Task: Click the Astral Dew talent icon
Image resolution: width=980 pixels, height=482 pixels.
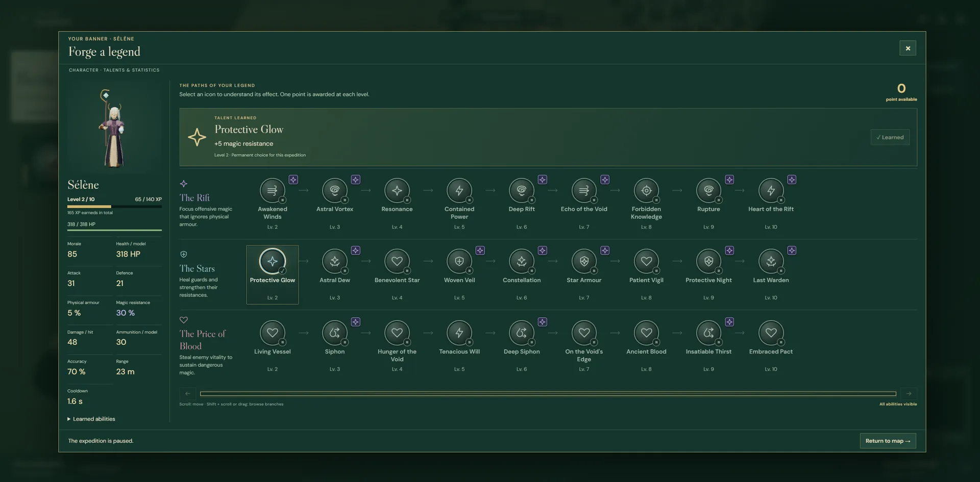Action: click(x=334, y=262)
